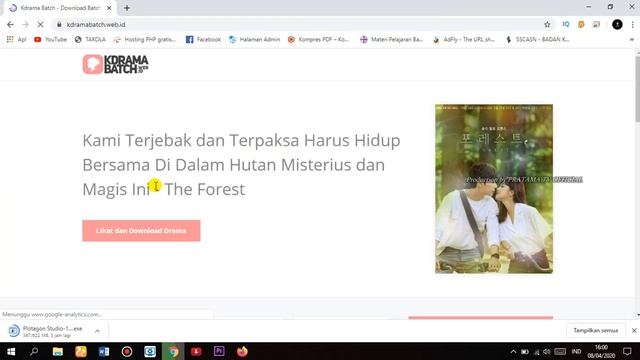Show more bookmarks with the chevron
The width and height of the screenshot is (640, 360).
click(x=632, y=40)
